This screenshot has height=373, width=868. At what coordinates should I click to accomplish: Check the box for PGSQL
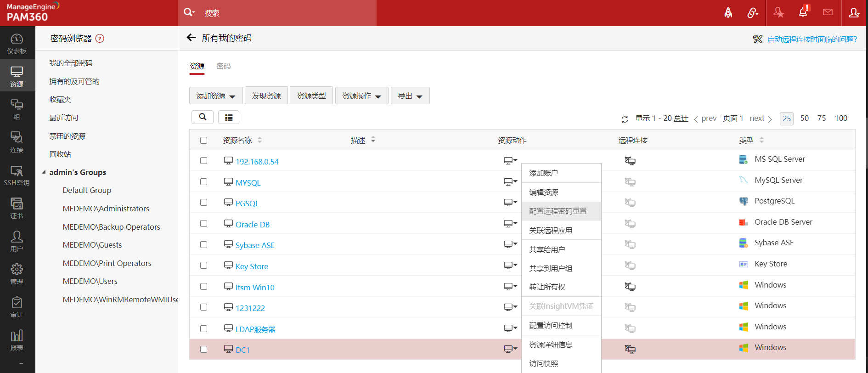pos(204,203)
